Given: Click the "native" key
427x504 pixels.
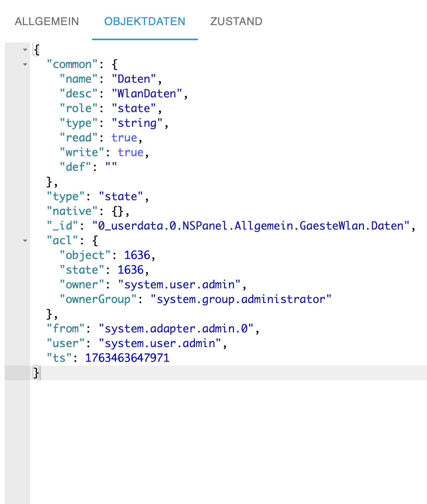Looking at the screenshot, I should tap(72, 211).
